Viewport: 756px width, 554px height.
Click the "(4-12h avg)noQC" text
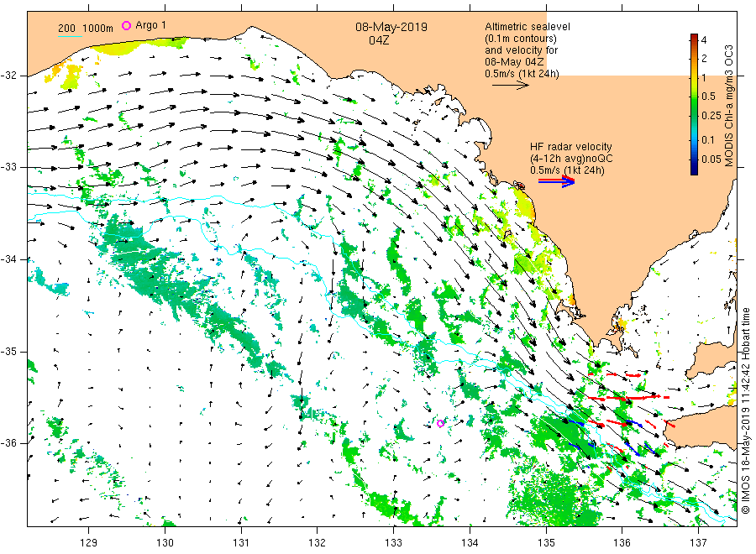(571, 159)
